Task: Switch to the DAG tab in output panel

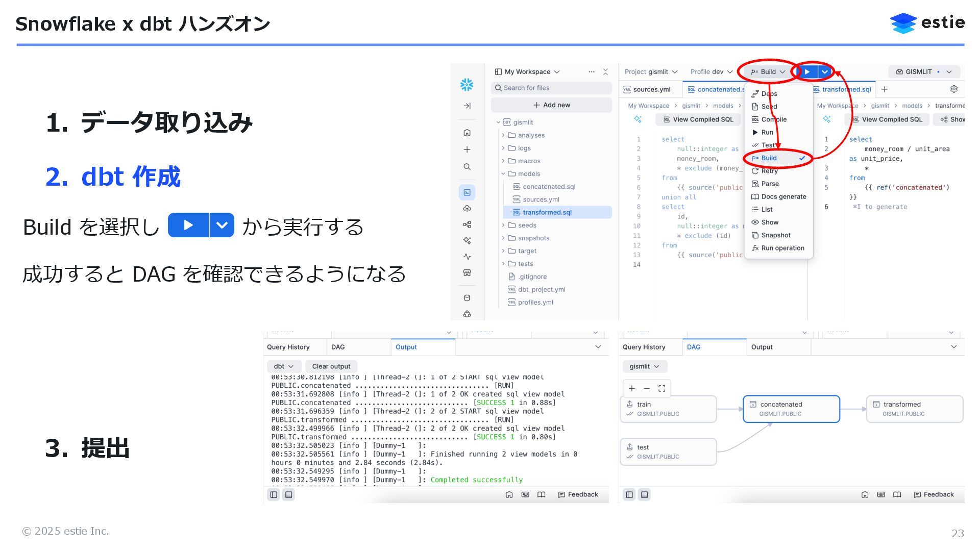Action: coord(338,347)
